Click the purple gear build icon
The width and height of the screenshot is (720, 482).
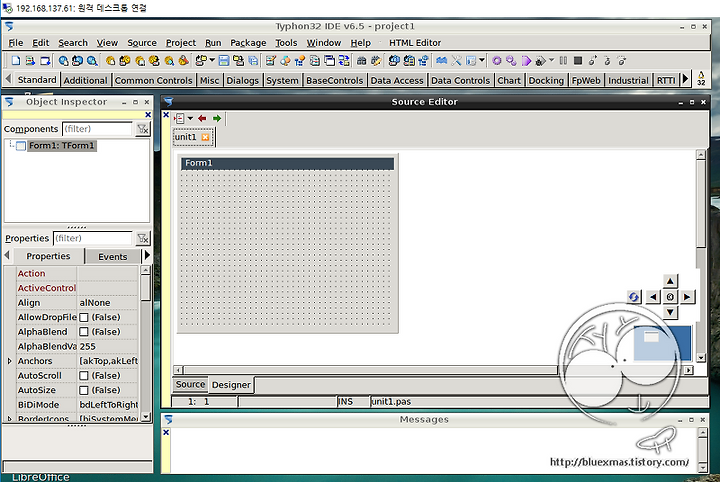coord(496,61)
